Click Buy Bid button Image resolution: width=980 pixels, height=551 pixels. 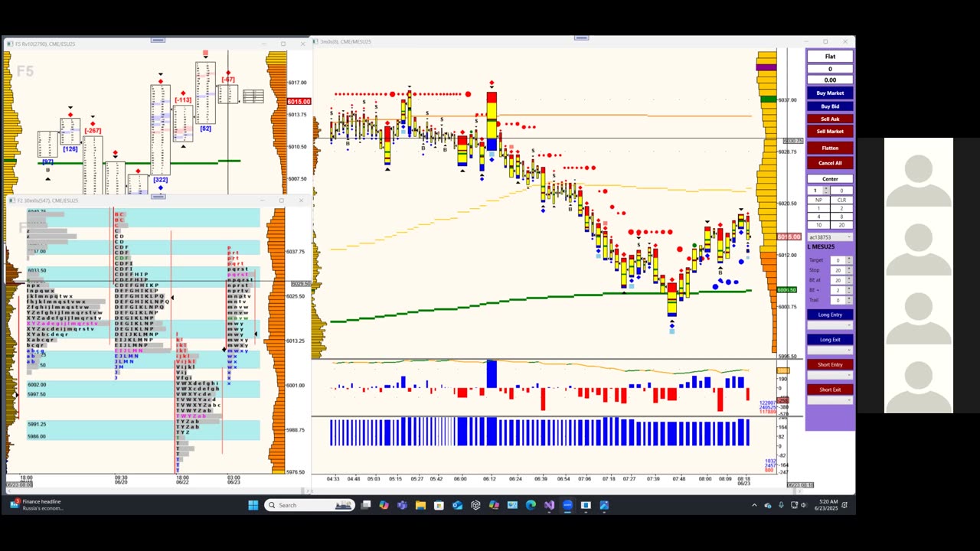[x=830, y=106]
